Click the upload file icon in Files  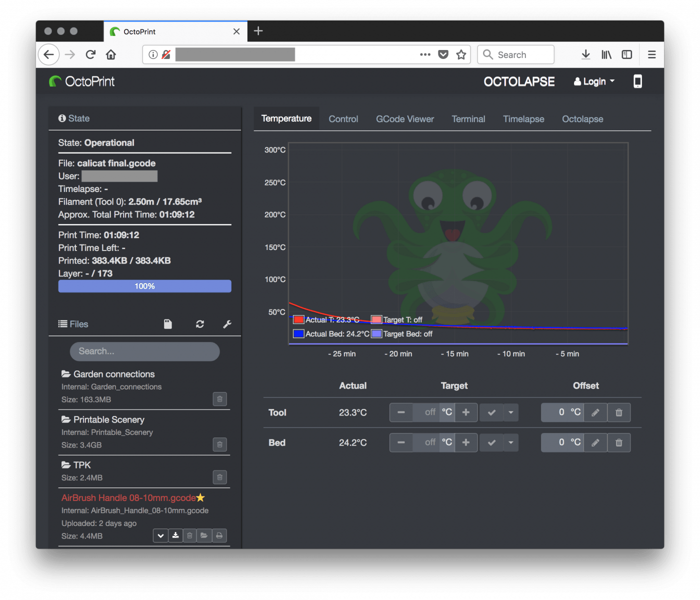[168, 324]
